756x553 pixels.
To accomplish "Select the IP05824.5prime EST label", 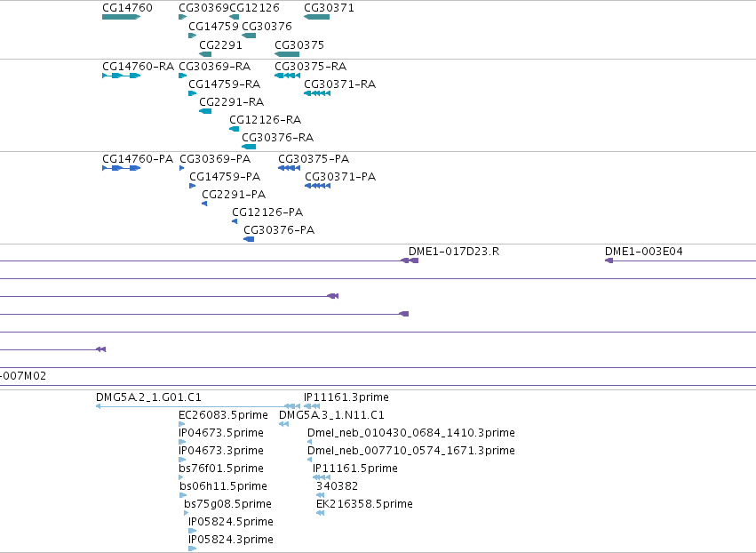I will pos(231,522).
